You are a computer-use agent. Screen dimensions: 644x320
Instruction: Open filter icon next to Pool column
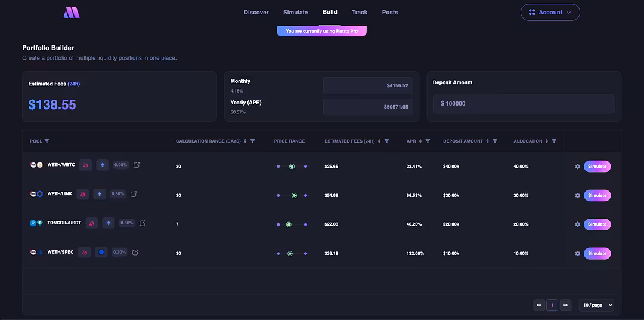(x=47, y=141)
